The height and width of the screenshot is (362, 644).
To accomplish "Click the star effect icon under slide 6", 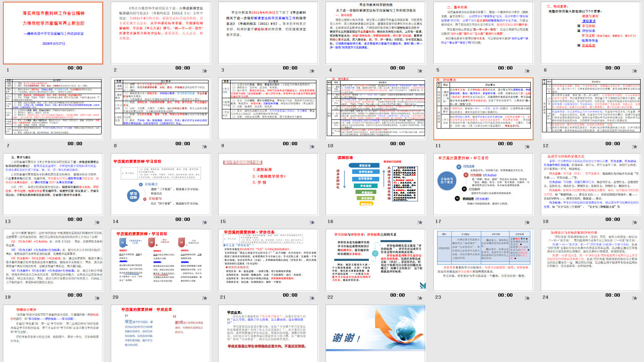I will (635, 71).
